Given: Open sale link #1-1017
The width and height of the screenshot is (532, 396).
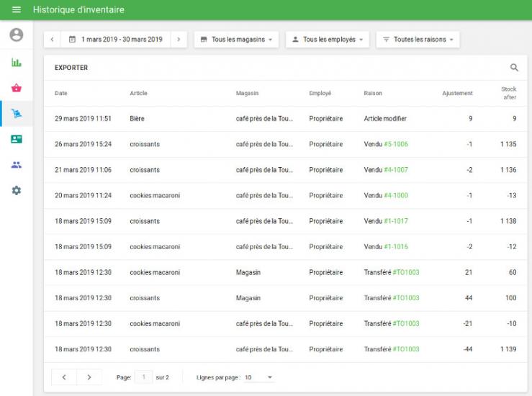Looking at the screenshot, I should (396, 221).
